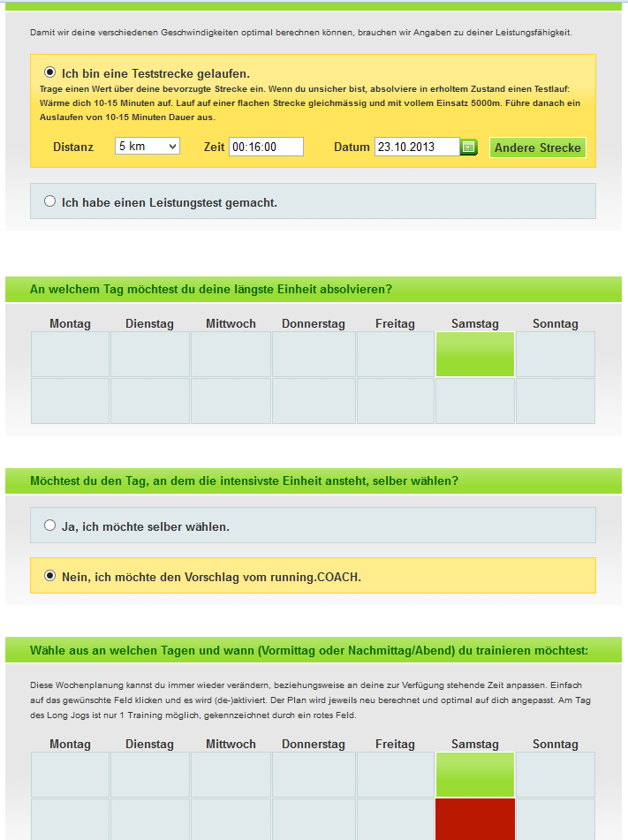Click the Zeit field with 00:16:00
This screenshot has height=840, width=628.
267,147
